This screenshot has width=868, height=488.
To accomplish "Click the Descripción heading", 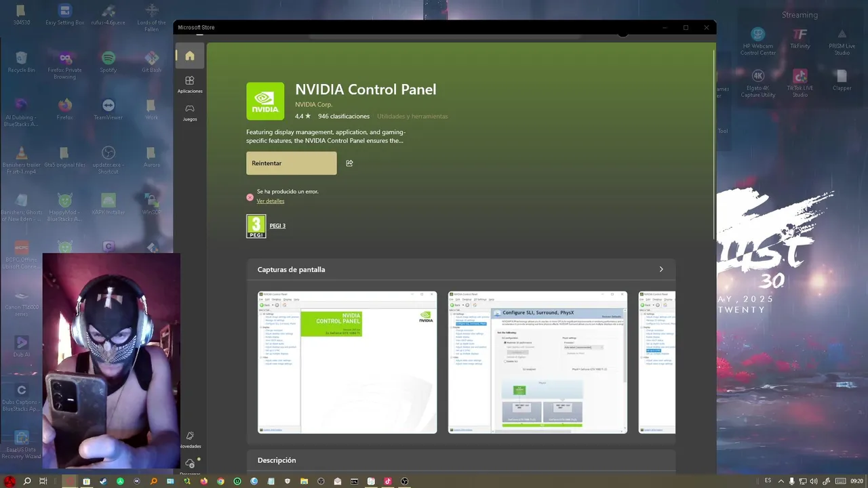I will coord(277,460).
